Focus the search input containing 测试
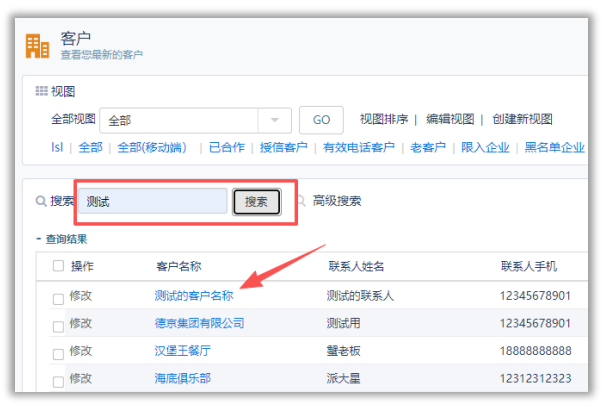 pos(154,201)
